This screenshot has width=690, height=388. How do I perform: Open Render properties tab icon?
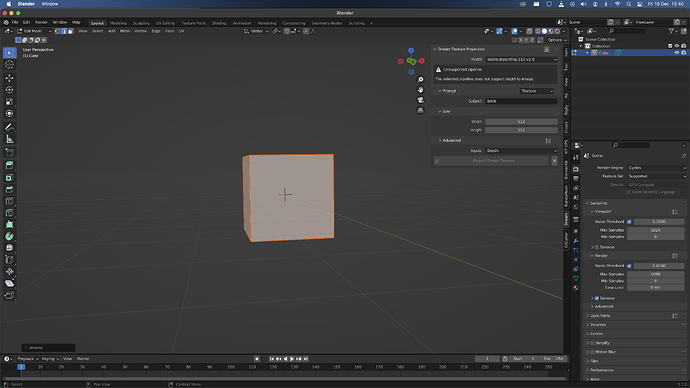click(x=576, y=169)
